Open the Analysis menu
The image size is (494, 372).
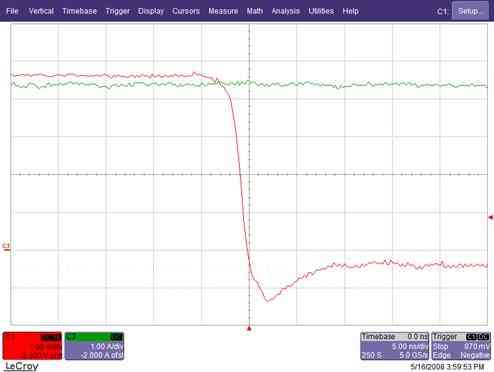(286, 11)
